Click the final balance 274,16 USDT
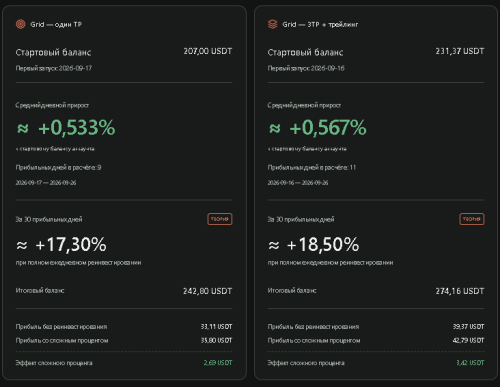The image size is (500, 387). coord(460,291)
